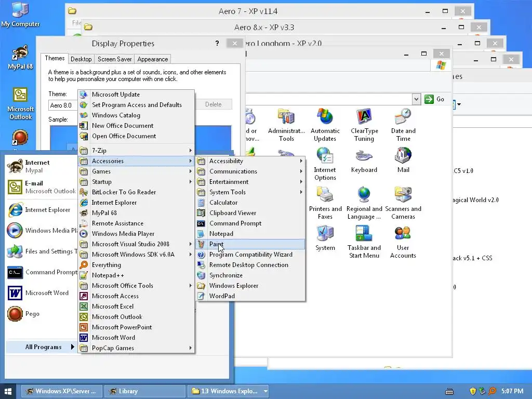Click the All Programs button

tap(42, 347)
